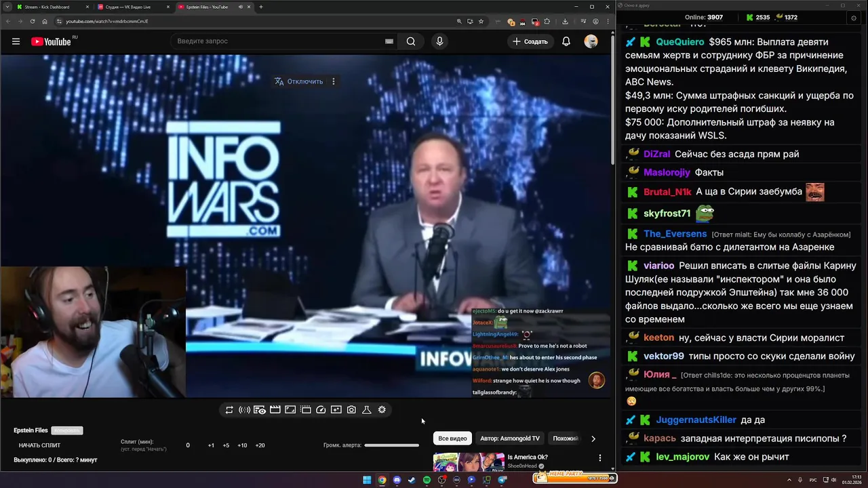Select the Автор: Asmongold TV chip
The image size is (868, 488).
click(510, 439)
